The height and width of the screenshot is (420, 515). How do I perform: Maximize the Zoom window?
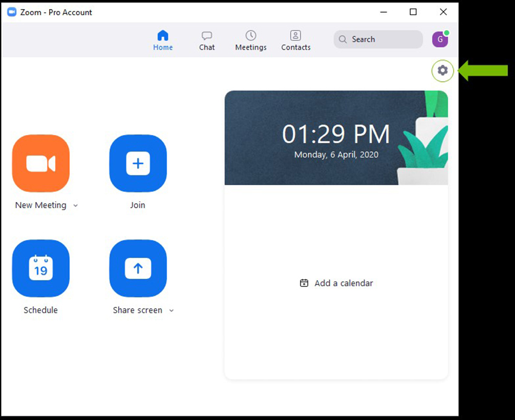pos(413,12)
